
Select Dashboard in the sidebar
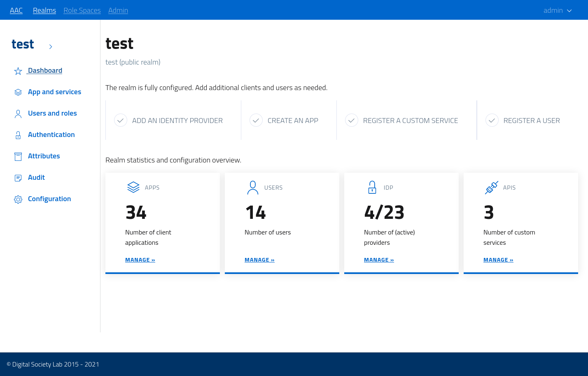(45, 70)
